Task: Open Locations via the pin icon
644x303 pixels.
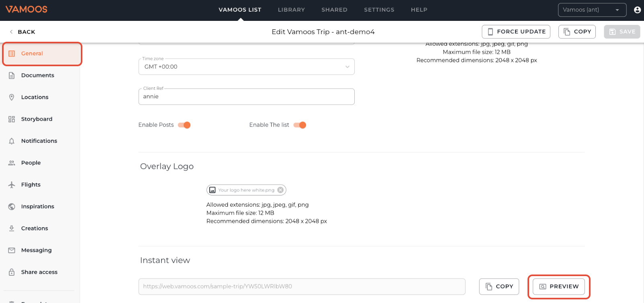Action: [x=12, y=97]
